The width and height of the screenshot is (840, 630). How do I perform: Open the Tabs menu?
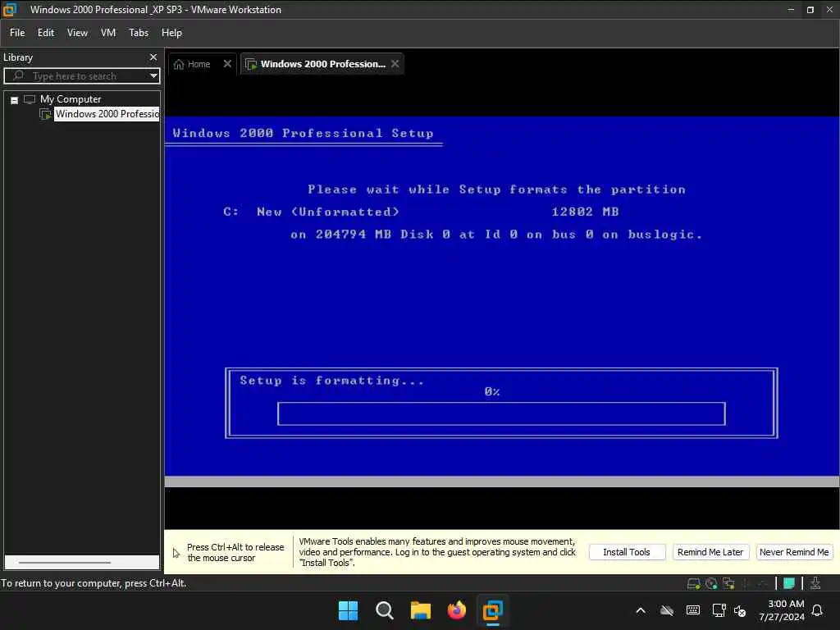[138, 33]
